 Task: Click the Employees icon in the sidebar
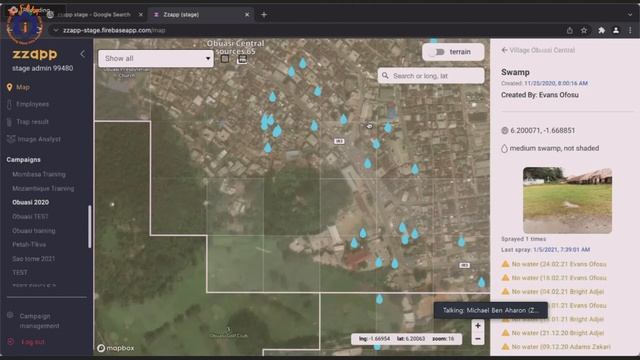coord(9,104)
